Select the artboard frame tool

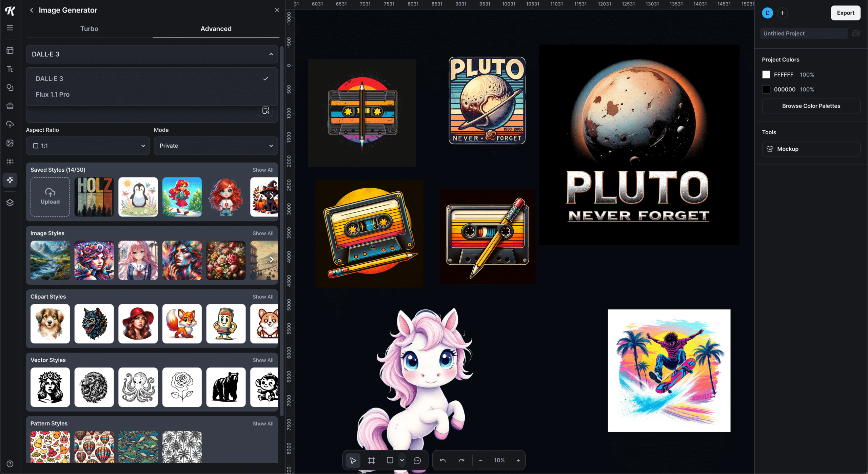[x=372, y=460]
